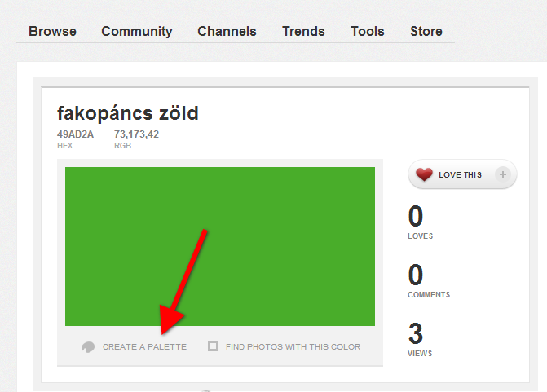Select Tools in the navigation bar
Image resolution: width=547 pixels, height=392 pixels.
tap(367, 32)
